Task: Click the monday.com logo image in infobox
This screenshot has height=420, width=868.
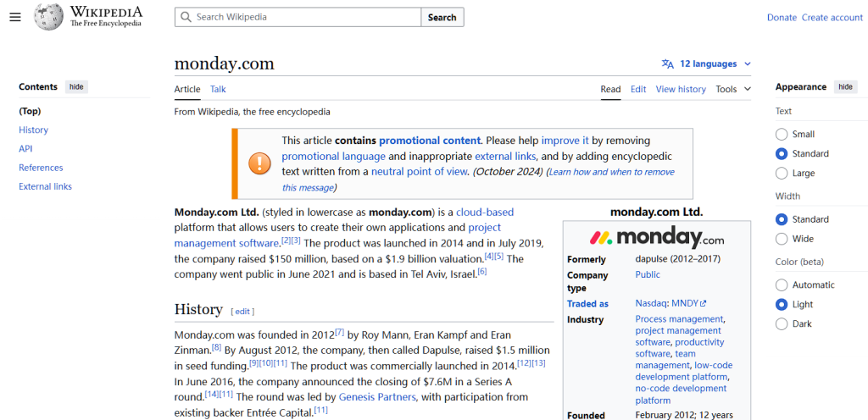Action: 657,238
